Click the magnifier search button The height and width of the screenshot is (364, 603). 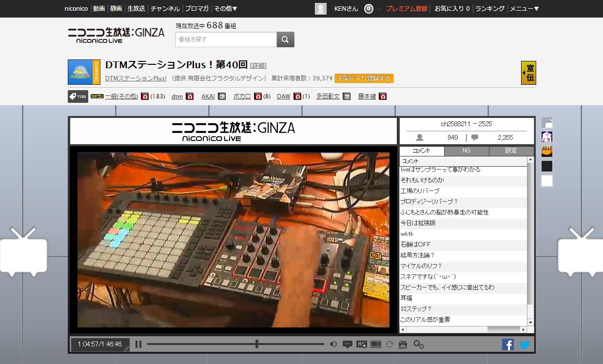(286, 39)
